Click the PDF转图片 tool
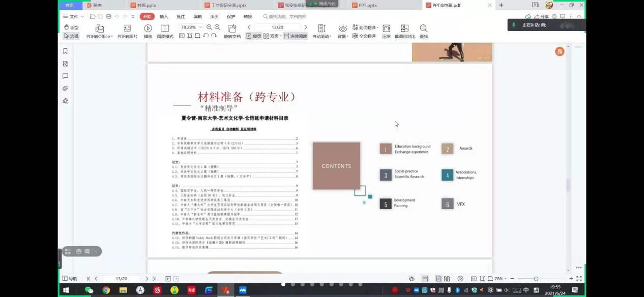Screen dimensions: 644x297 pos(127,32)
